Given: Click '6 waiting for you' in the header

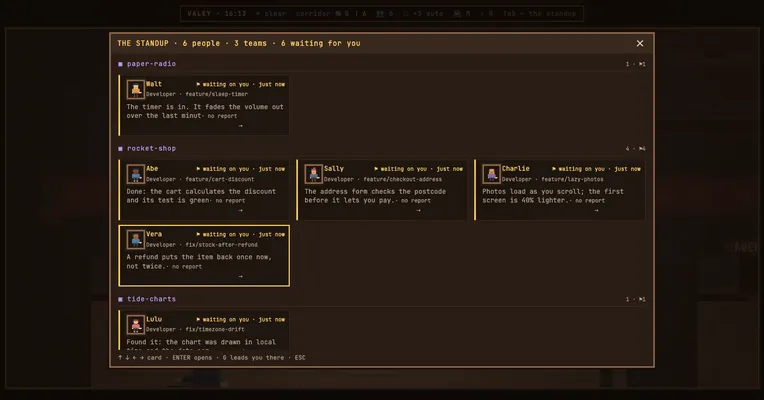Looking at the screenshot, I should click(321, 43).
